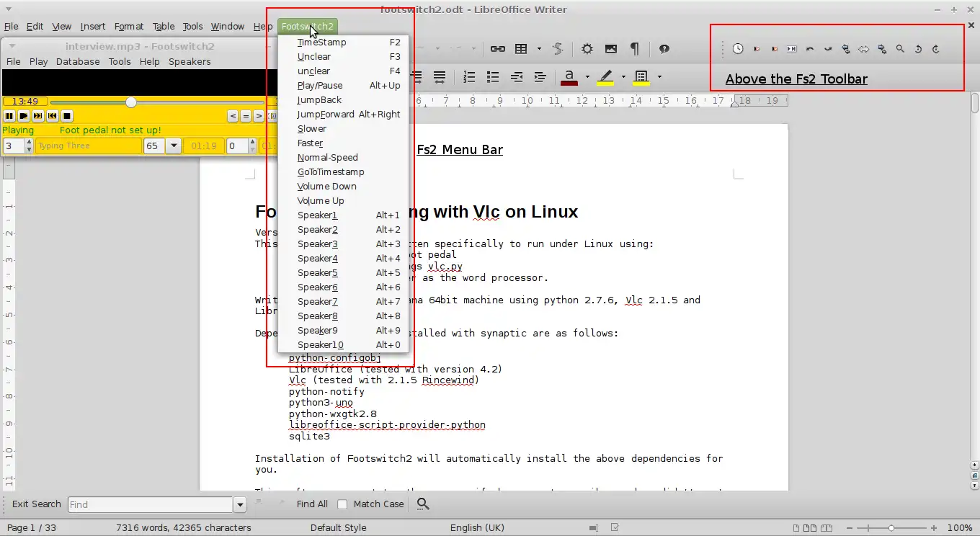The width and height of the screenshot is (980, 536).
Task: Click the magnifier GoToTimestamp icon in Fs2 toolbar
Action: pyautogui.click(x=900, y=49)
